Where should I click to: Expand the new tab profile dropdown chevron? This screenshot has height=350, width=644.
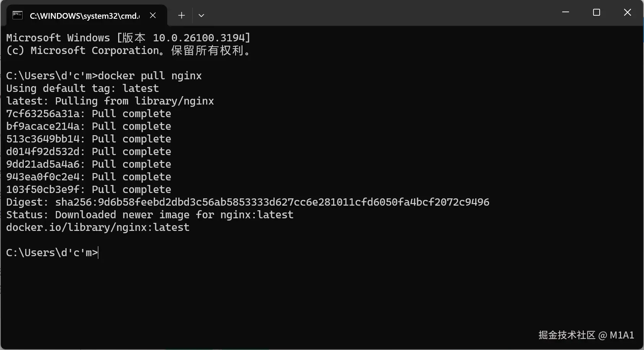(201, 15)
